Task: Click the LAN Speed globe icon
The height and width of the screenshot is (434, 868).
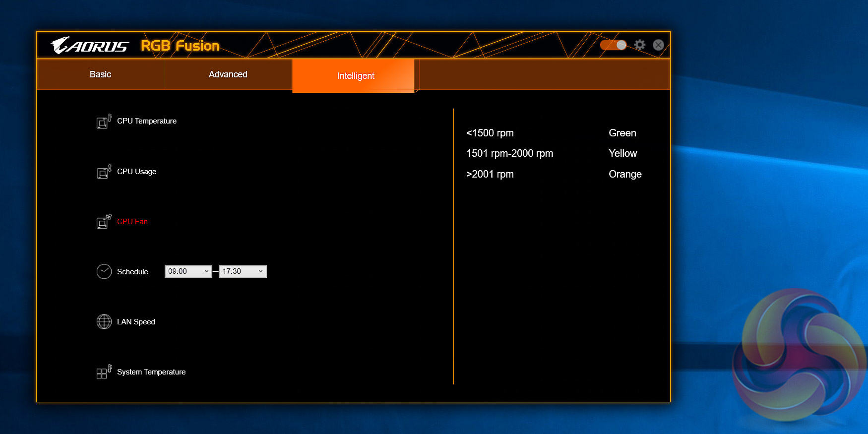Action: (104, 322)
